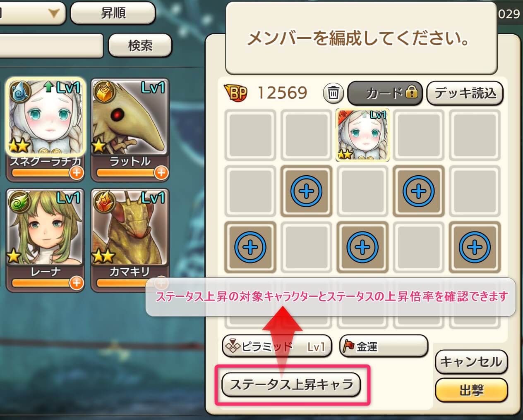The height and width of the screenshot is (420, 523).
Task: Click the plus icon on ラットル card
Action: (161, 172)
